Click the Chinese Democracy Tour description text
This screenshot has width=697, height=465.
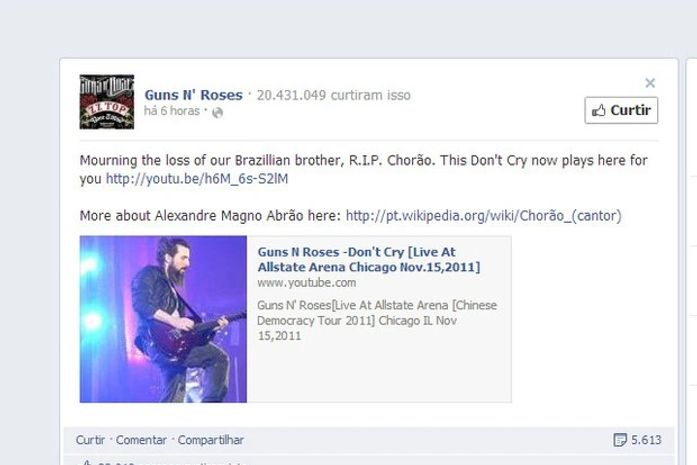(377, 321)
